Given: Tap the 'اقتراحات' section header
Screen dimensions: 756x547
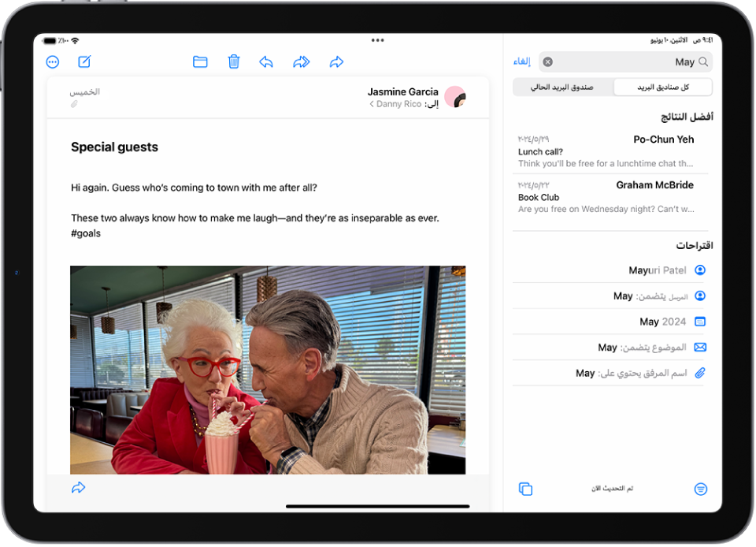Looking at the screenshot, I should pos(695,246).
